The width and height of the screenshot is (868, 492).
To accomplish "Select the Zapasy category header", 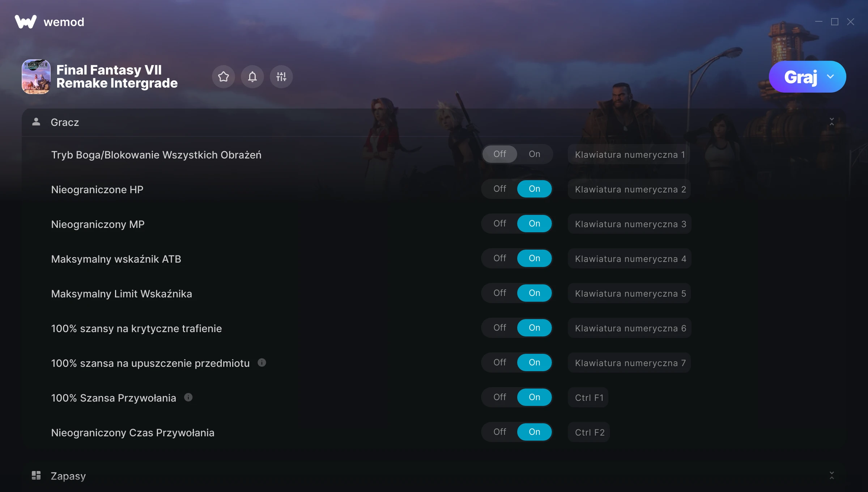I will pos(434,476).
